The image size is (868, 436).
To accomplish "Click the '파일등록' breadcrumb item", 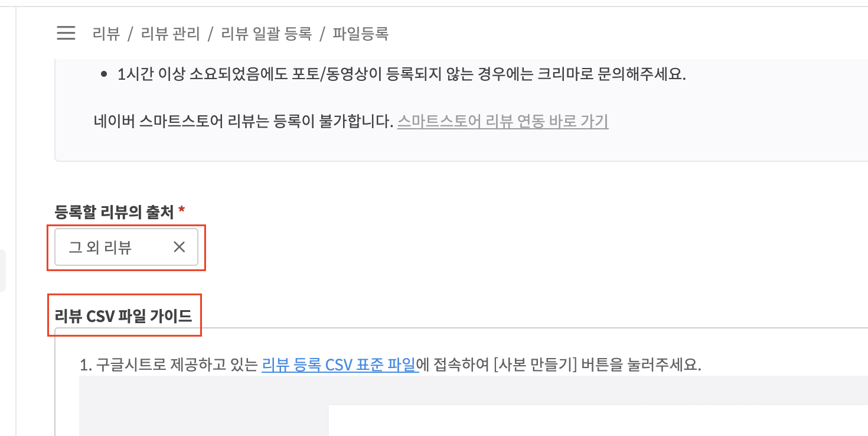I will [360, 34].
